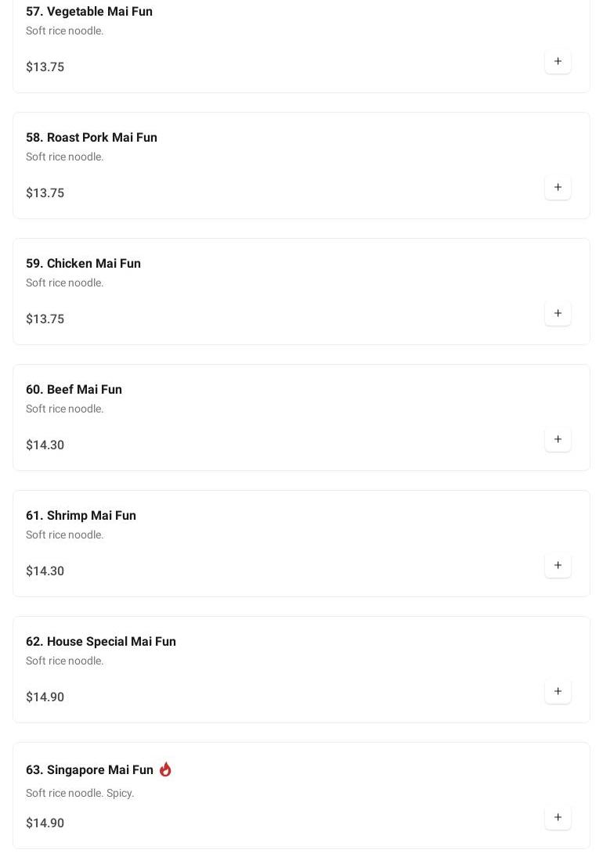Open 62. House Special Mai Fun title
603x868 pixels.
pos(101,642)
